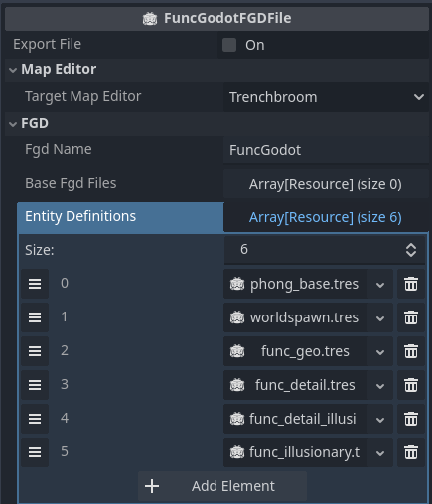Click the resource icon beside func_geo.tres
This screenshot has height=504, width=432.
[x=237, y=351]
